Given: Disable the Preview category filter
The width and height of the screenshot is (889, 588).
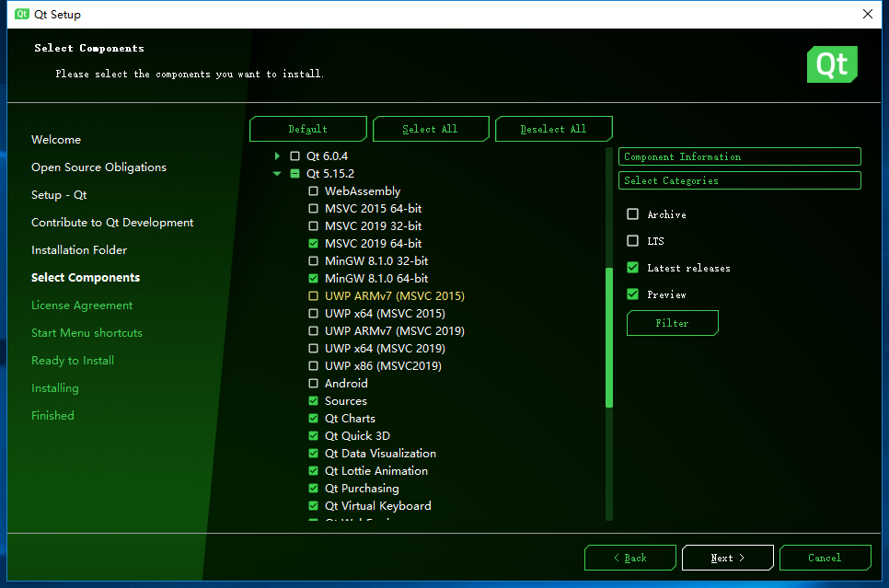Looking at the screenshot, I should [x=633, y=294].
